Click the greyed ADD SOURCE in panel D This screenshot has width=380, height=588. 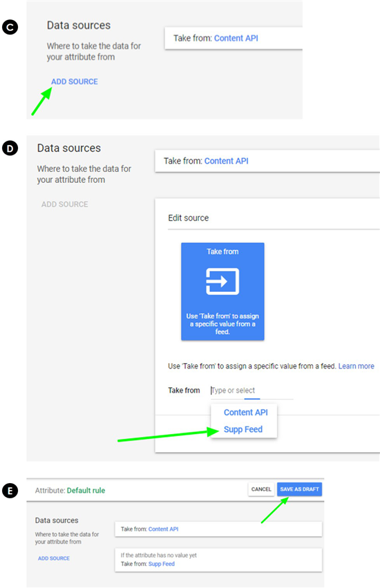64,204
